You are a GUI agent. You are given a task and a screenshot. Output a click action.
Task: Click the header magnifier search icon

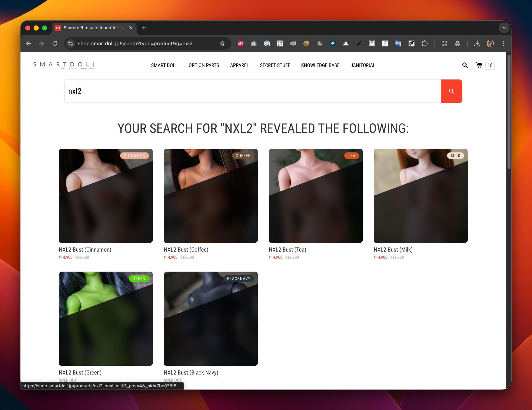click(x=465, y=65)
